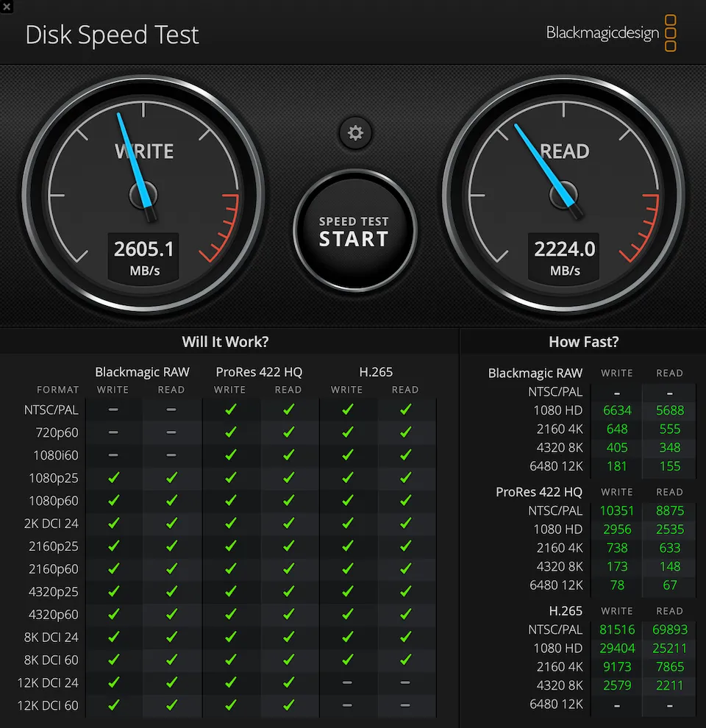
Task: Click the checkmark for 12K DCI 60 ProRes read
Action: pyautogui.click(x=288, y=704)
